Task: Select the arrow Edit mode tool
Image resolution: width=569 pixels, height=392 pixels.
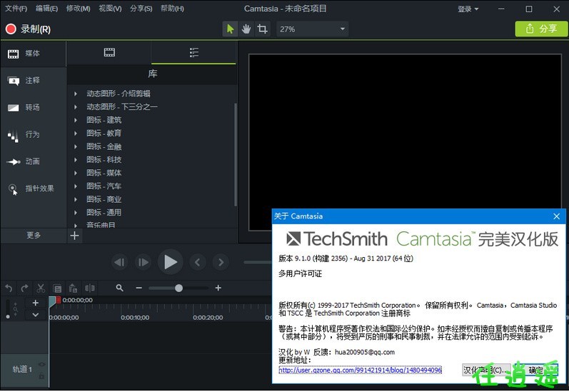Action: [x=230, y=29]
